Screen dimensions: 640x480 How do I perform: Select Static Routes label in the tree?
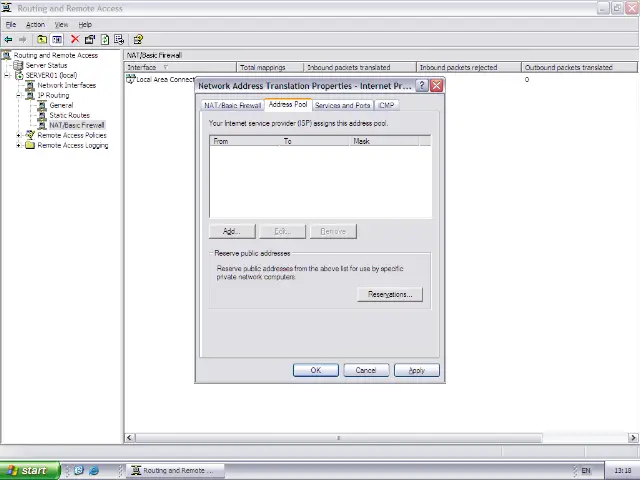69,116
